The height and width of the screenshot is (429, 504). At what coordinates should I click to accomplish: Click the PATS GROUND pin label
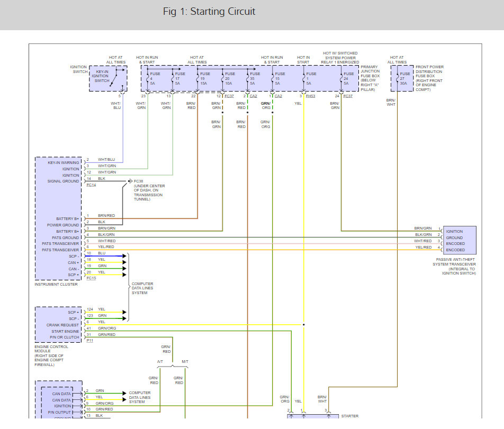pyautogui.click(x=65, y=238)
